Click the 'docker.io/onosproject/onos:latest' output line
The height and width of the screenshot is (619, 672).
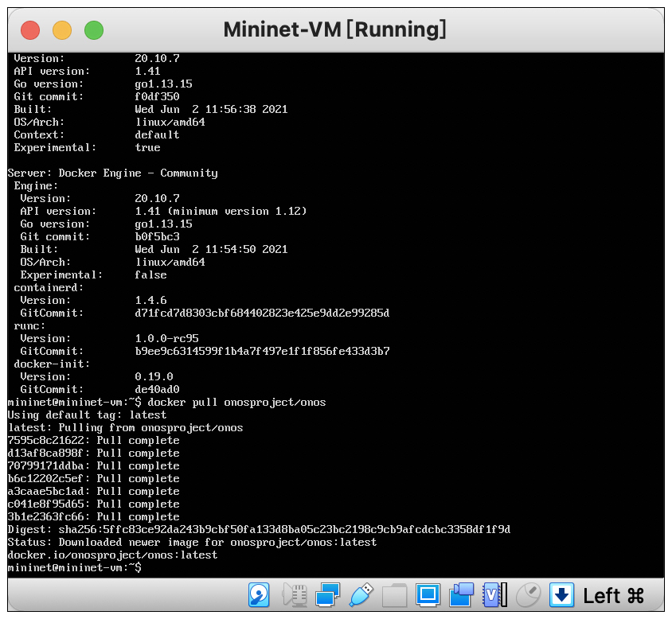[112, 555]
